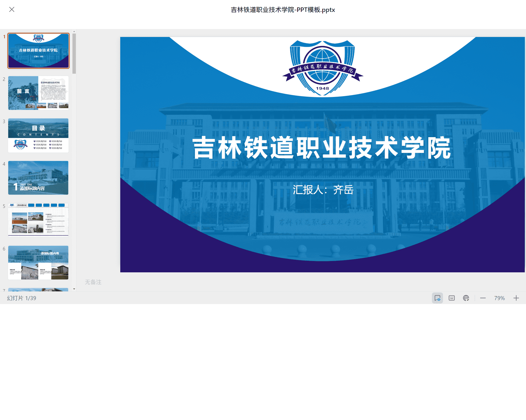Select slide 4 PART ONE thumbnail
This screenshot has width=526, height=420.
pyautogui.click(x=38, y=178)
